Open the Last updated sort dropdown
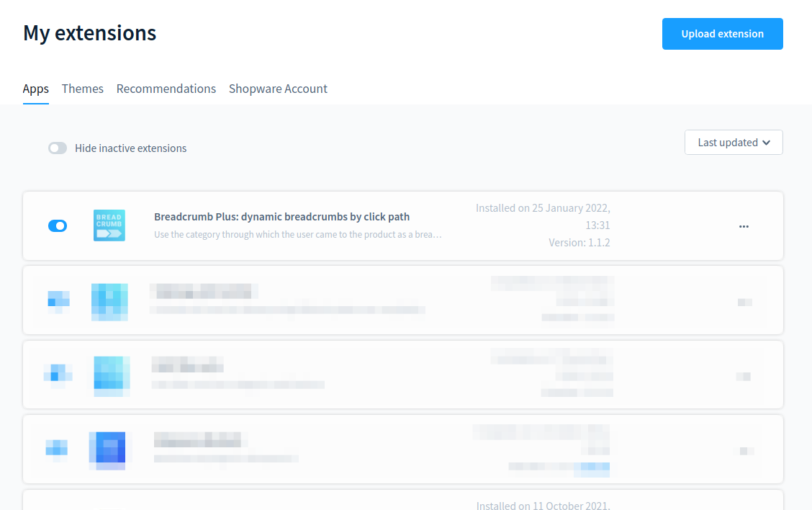Screen dimensions: 812x510 [734, 143]
